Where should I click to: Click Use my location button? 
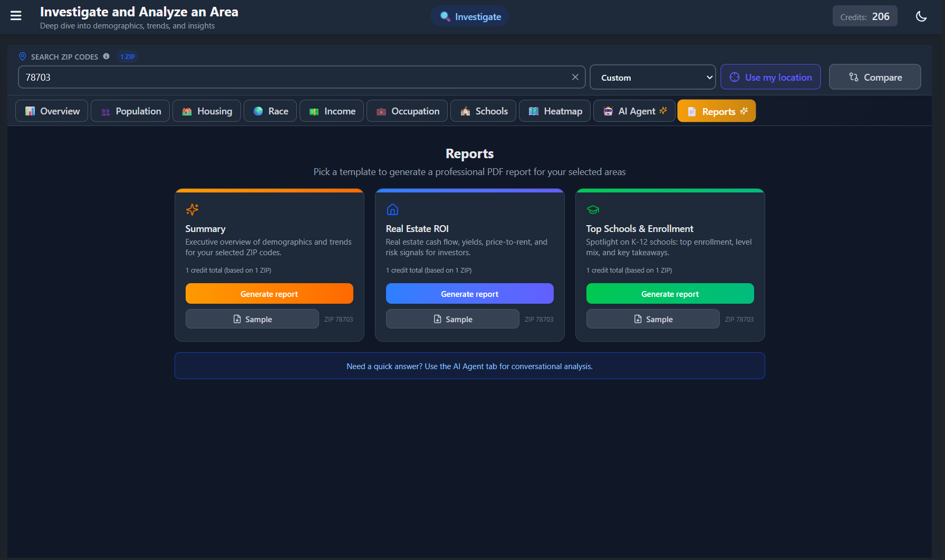pyautogui.click(x=770, y=77)
